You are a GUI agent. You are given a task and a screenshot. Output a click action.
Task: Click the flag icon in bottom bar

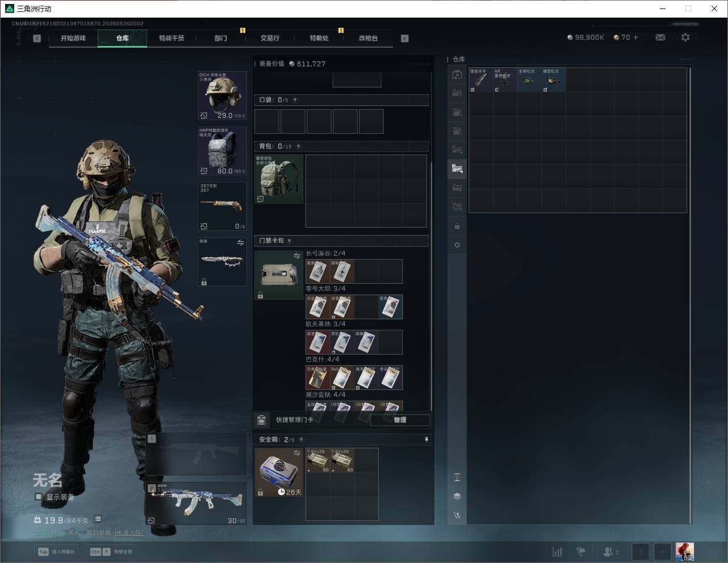(581, 552)
